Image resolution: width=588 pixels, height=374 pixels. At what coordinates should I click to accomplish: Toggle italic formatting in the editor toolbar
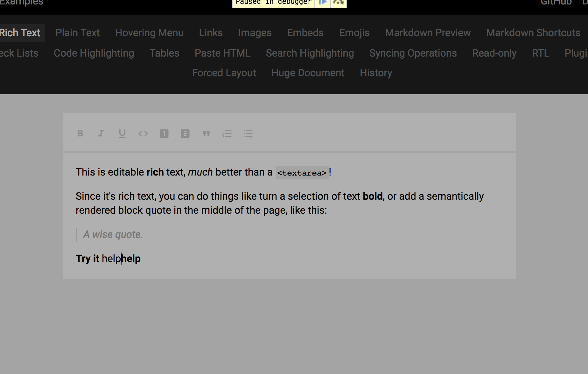(101, 133)
